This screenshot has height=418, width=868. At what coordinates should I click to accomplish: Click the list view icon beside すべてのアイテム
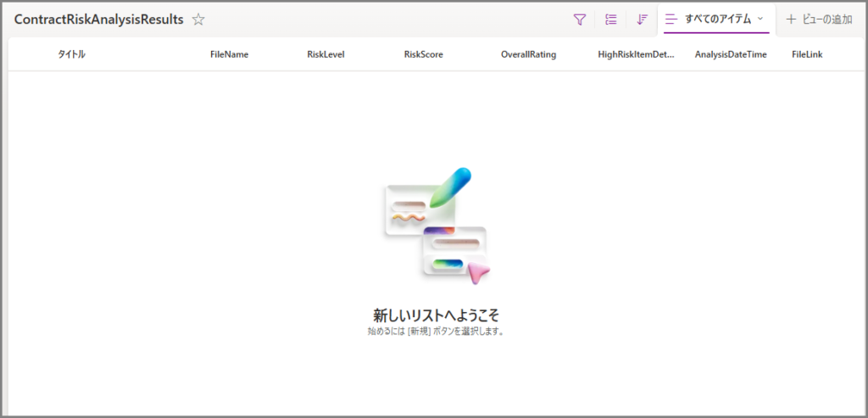pyautogui.click(x=671, y=19)
